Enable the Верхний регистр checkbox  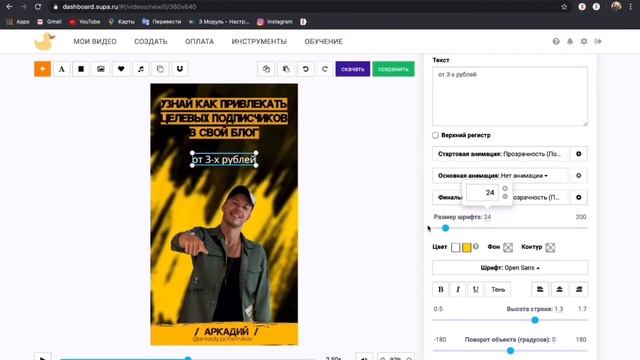click(436, 135)
